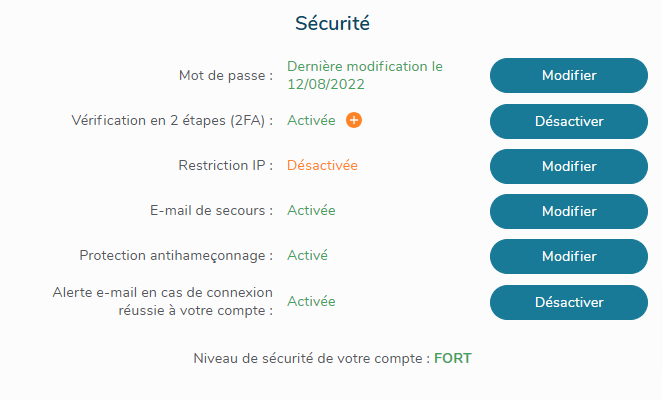The image size is (662, 400).
Task: Click Niveau de sécurité de votre compte text
Action: 310,357
